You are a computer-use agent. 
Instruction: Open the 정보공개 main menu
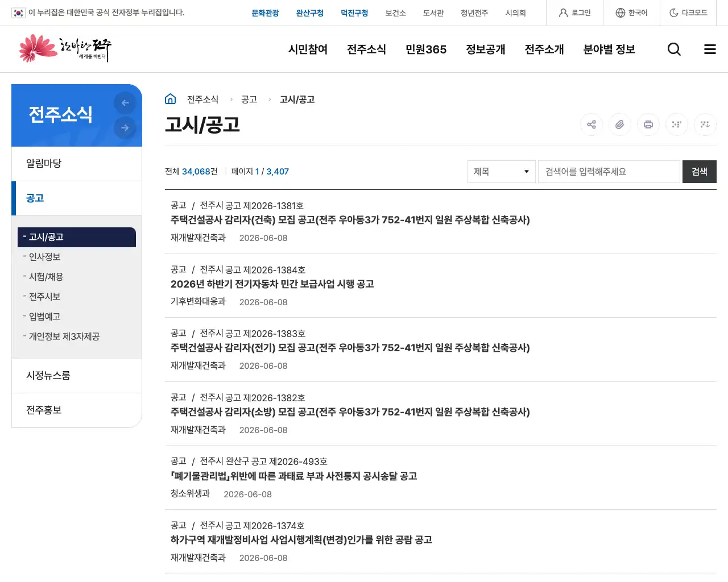coord(486,49)
